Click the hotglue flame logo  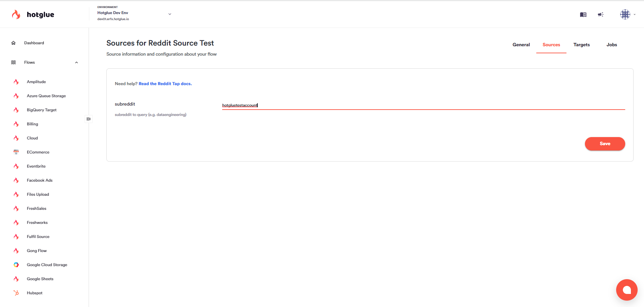point(16,14)
